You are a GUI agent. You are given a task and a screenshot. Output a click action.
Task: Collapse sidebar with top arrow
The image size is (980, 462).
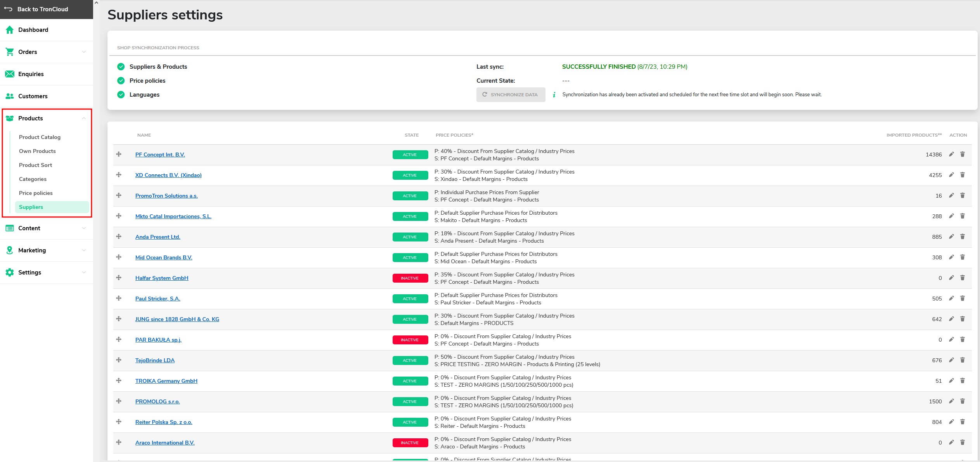point(97,3)
